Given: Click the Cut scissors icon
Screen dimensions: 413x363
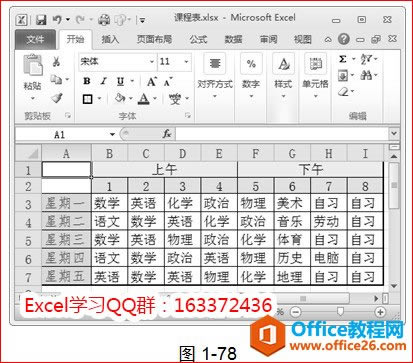Looking at the screenshot, I should point(56,62).
